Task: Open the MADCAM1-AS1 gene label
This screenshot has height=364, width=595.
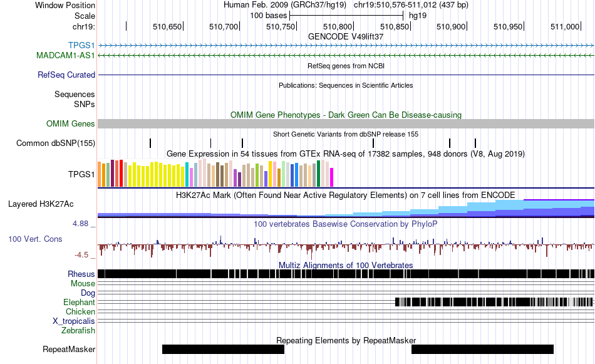Action: click(65, 55)
